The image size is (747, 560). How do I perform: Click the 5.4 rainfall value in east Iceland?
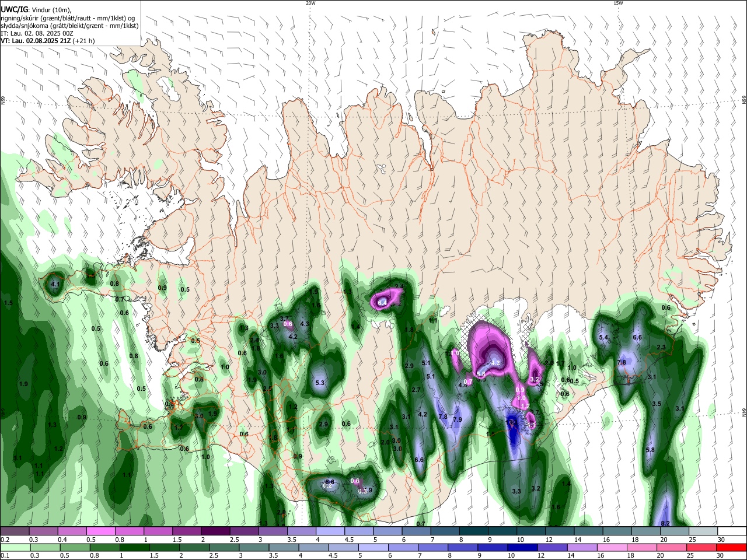(x=604, y=338)
